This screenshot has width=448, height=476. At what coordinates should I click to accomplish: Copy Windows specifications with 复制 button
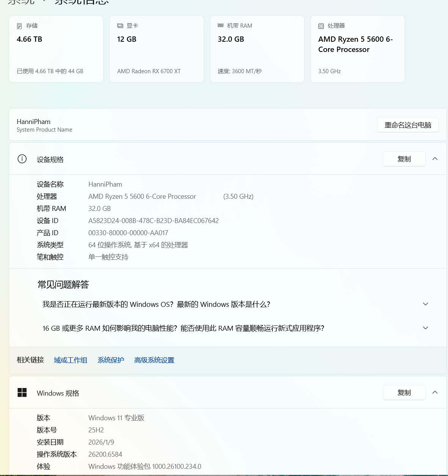(x=404, y=393)
